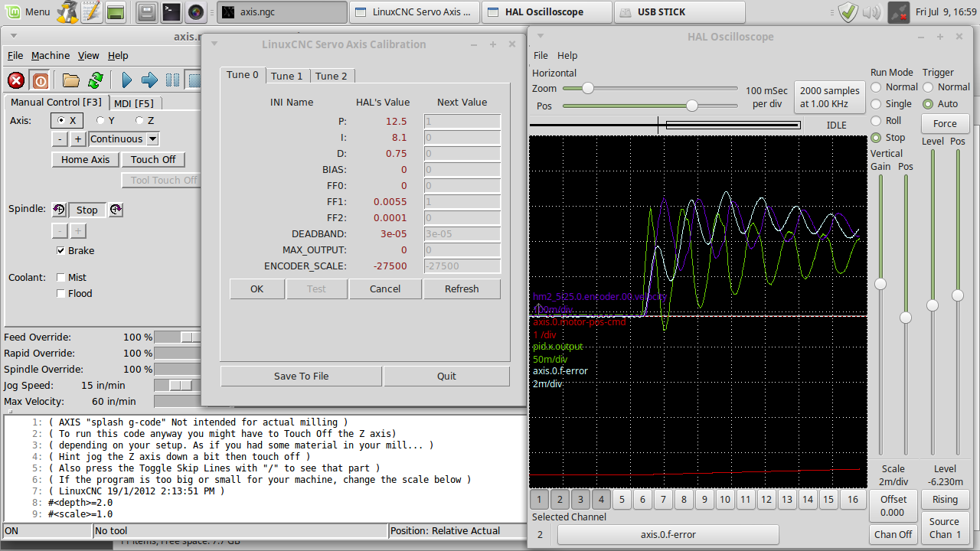Start spindle counterclockwise icon
The height and width of the screenshot is (551, 980).
pos(59,210)
